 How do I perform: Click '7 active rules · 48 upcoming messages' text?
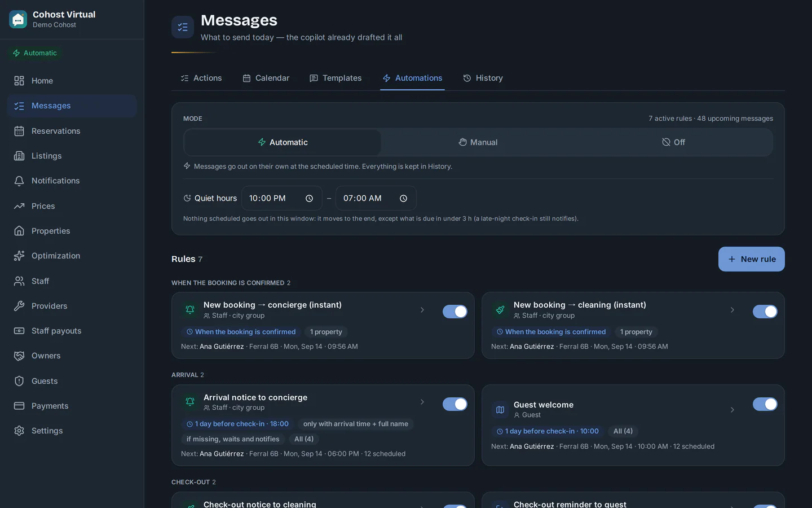pyautogui.click(x=710, y=119)
